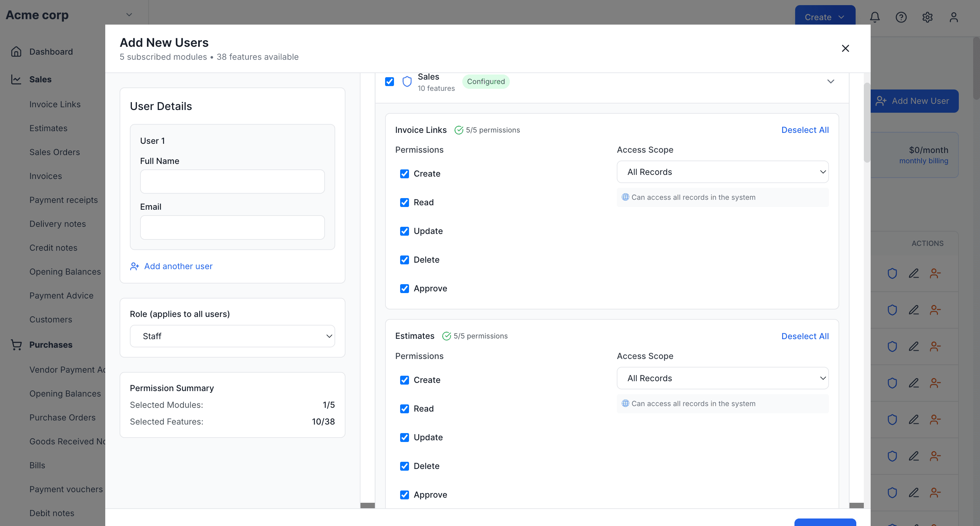980x526 pixels.
Task: Click the remove user icon in first row
Action: click(x=935, y=274)
